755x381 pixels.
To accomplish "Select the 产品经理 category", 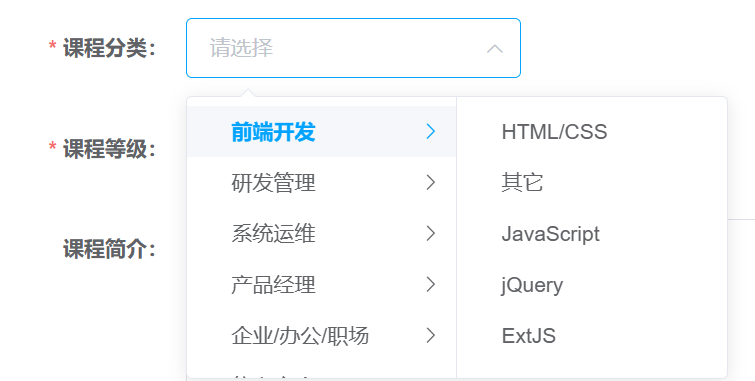I will [321, 285].
